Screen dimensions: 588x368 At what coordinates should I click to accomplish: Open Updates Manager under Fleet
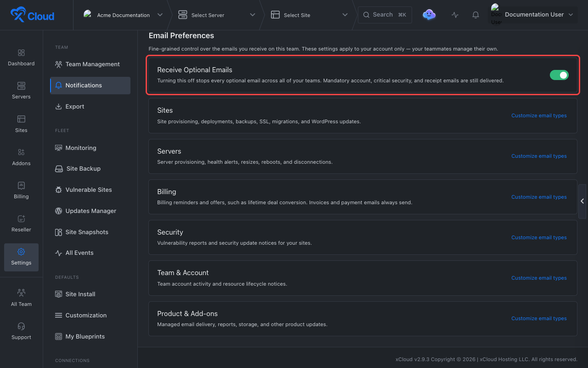click(x=90, y=211)
